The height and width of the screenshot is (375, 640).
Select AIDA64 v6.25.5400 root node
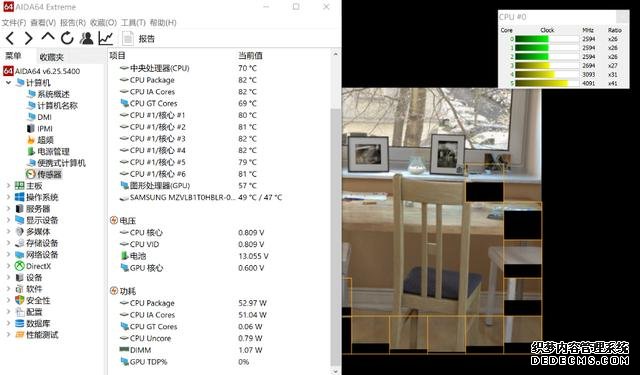click(42, 71)
